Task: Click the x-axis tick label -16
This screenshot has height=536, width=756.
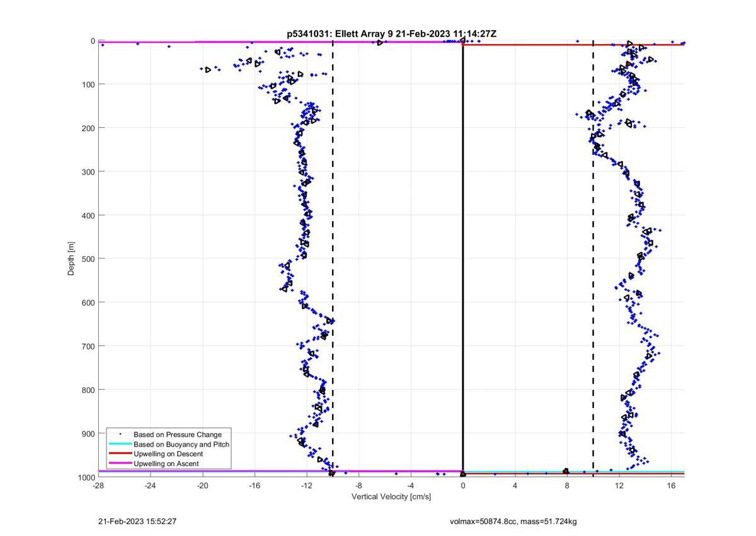Action: click(x=255, y=486)
